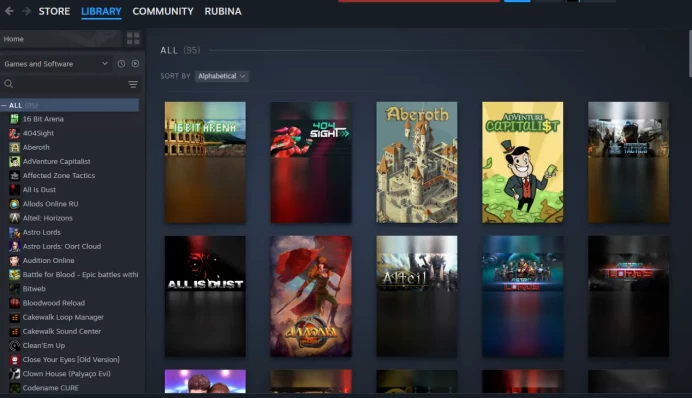Open the Alphabetical sort dropdown
Viewport: 692px width, 398px height.
(x=222, y=76)
